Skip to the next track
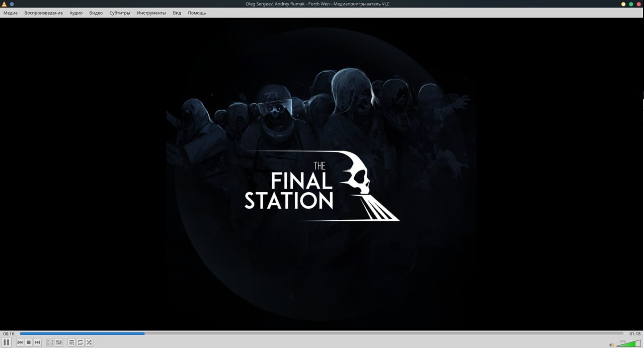 coord(37,342)
